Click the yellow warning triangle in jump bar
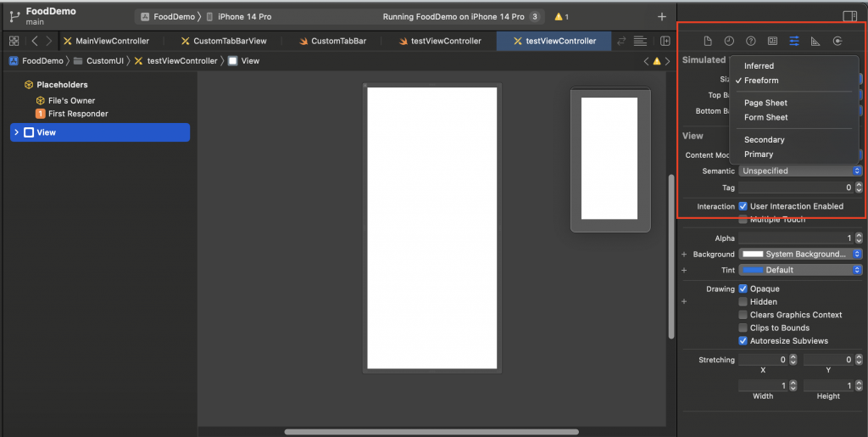Image resolution: width=868 pixels, height=437 pixels. (x=657, y=61)
